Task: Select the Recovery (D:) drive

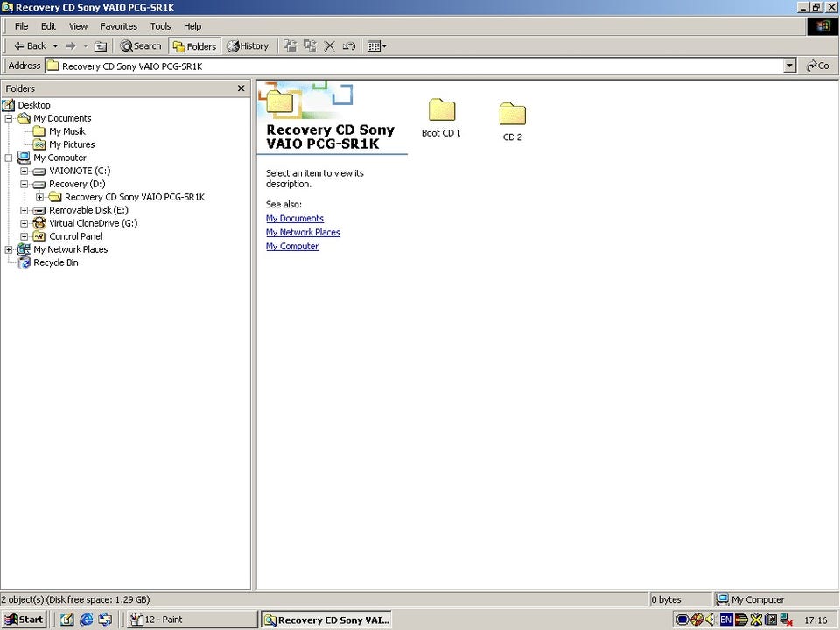Action: (x=77, y=184)
